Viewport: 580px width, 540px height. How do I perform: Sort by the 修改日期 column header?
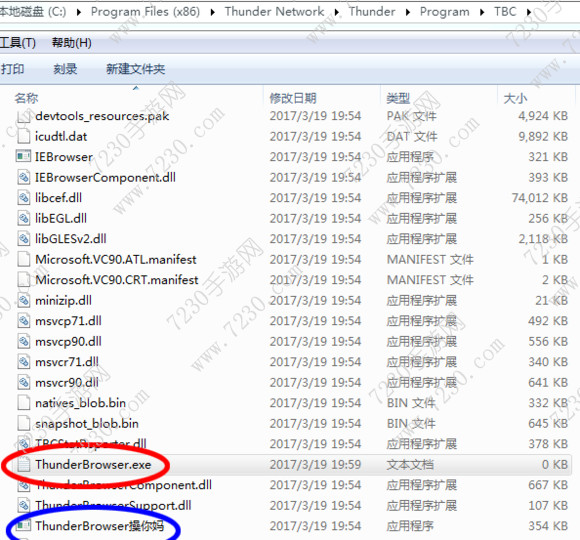tap(293, 98)
